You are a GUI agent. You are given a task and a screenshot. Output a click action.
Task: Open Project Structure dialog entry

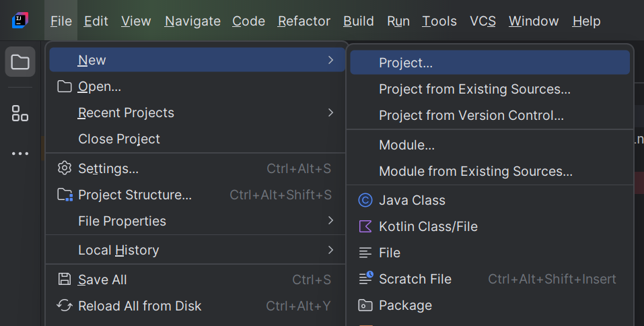point(135,195)
